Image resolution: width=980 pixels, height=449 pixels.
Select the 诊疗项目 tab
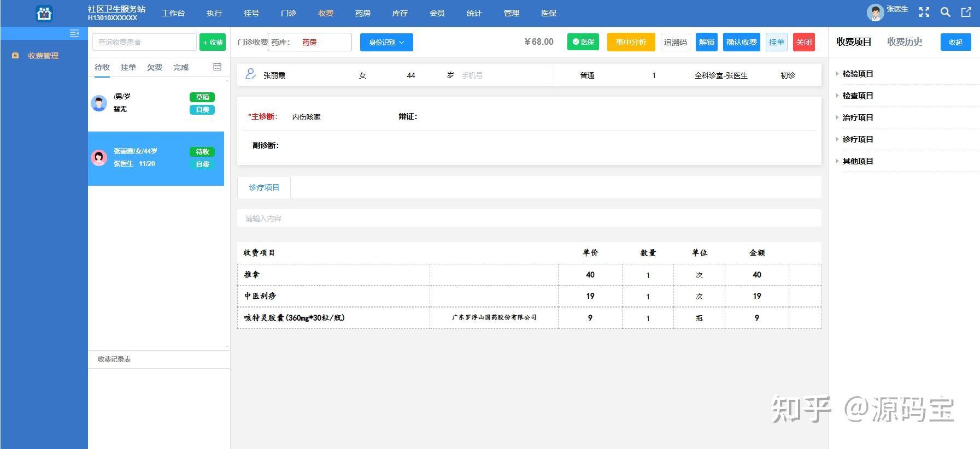pos(264,187)
